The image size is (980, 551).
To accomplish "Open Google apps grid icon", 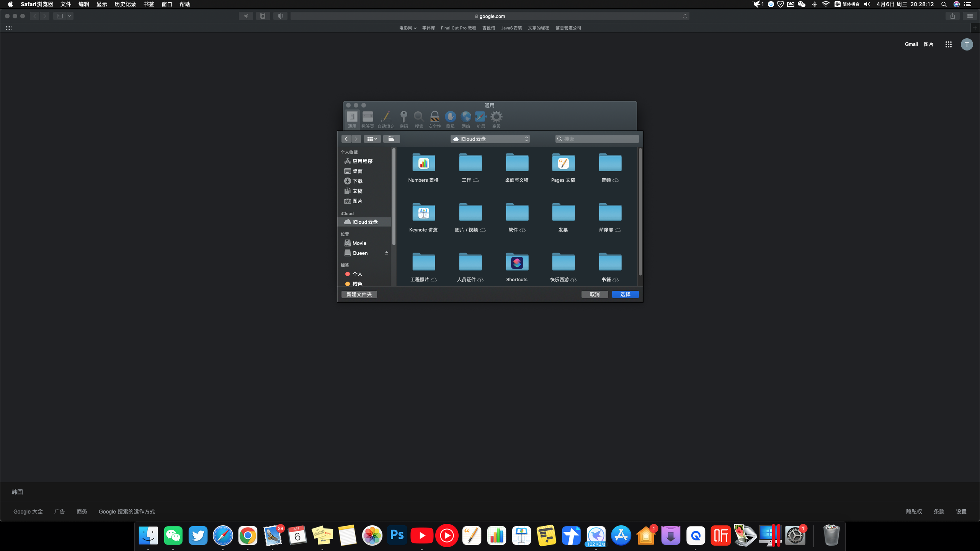I will 948,44.
